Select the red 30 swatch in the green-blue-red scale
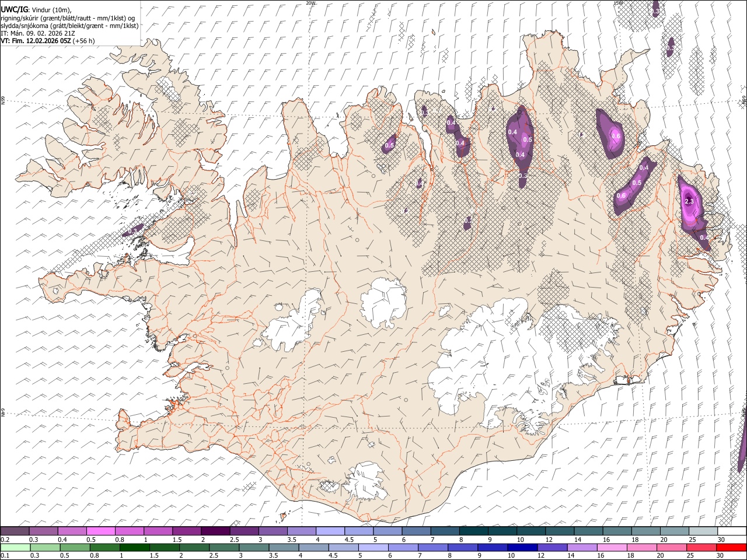747x560 pixels. point(731,547)
